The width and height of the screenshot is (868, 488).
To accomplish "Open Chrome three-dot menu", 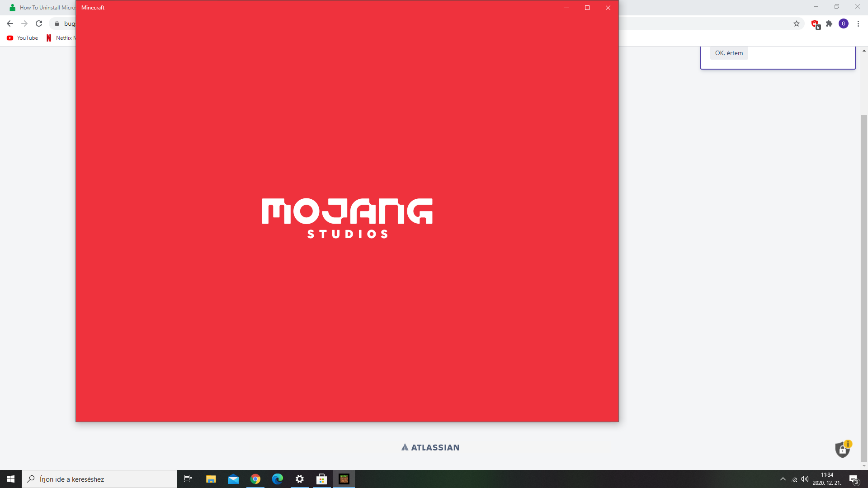I will point(858,23).
